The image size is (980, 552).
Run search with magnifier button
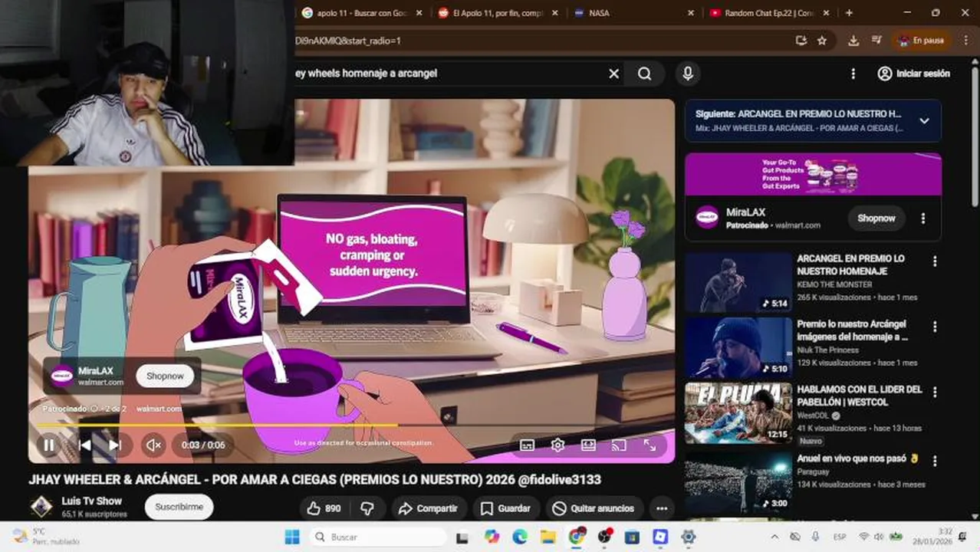tap(645, 74)
